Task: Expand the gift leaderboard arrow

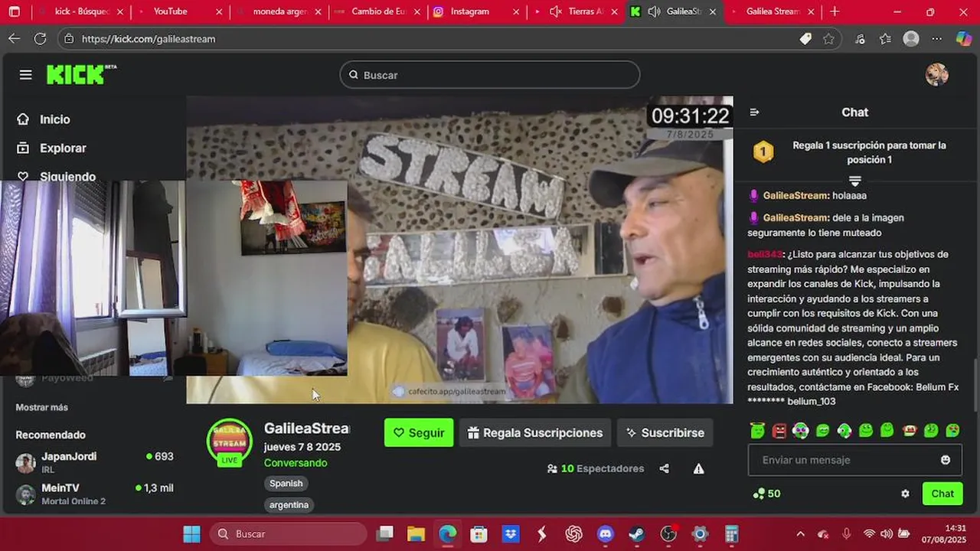Action: coord(855,181)
